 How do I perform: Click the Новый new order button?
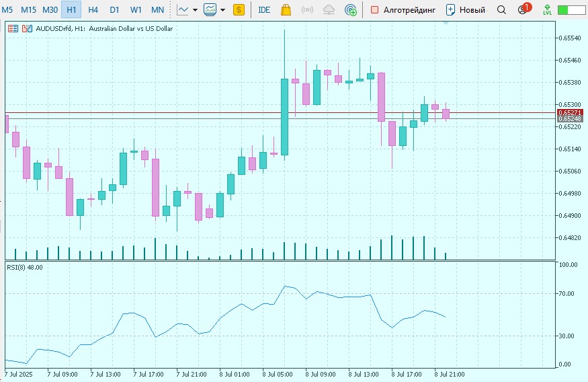tap(465, 10)
